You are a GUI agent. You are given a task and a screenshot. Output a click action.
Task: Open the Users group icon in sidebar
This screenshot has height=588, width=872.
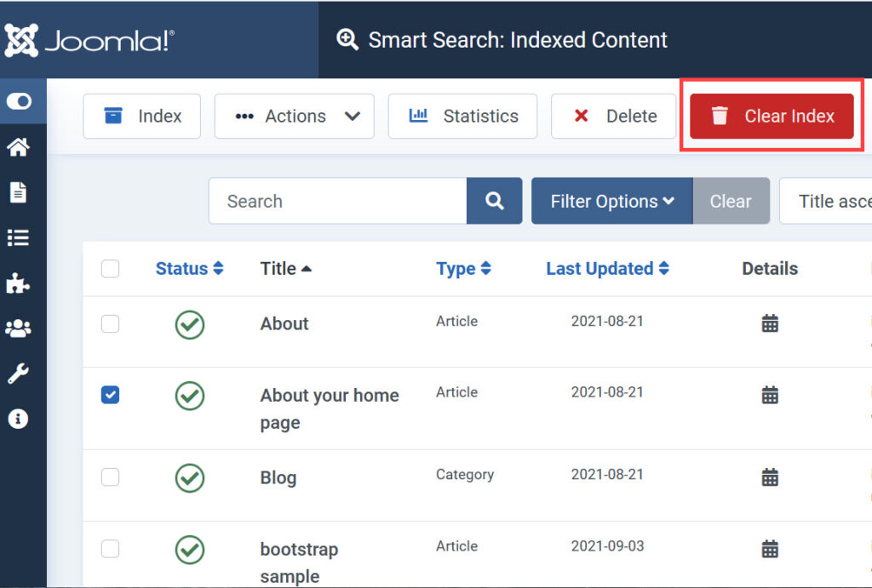[x=18, y=328]
